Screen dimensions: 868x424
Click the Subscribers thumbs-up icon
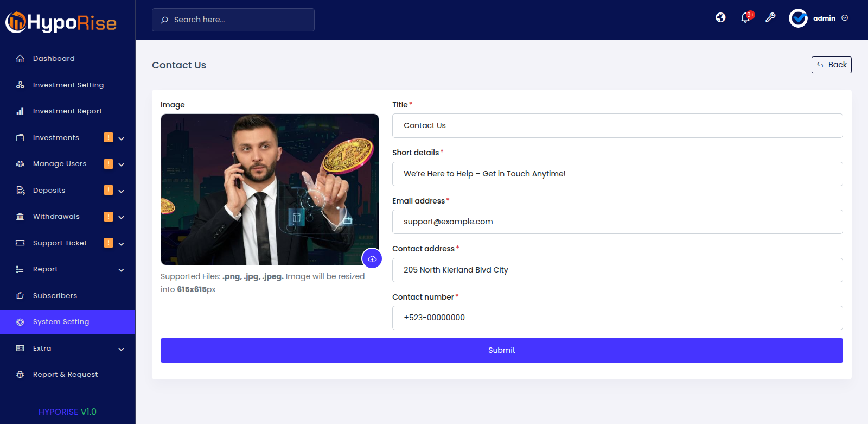pyautogui.click(x=20, y=296)
